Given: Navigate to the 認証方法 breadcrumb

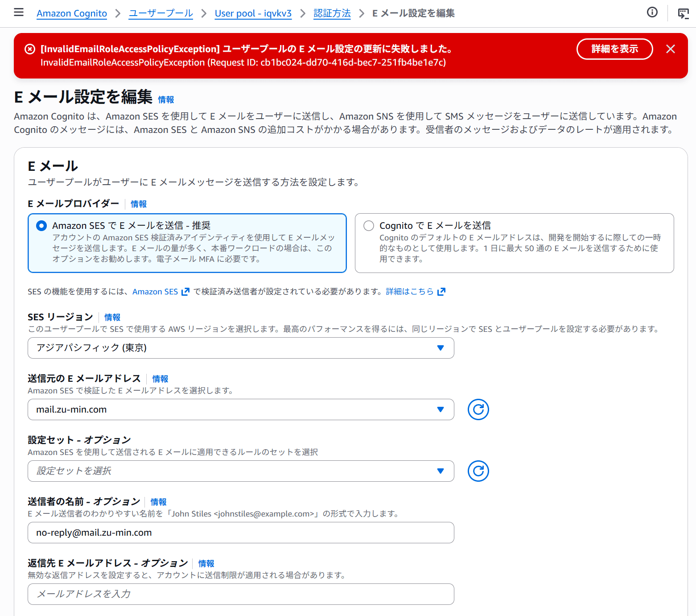Looking at the screenshot, I should [x=332, y=13].
